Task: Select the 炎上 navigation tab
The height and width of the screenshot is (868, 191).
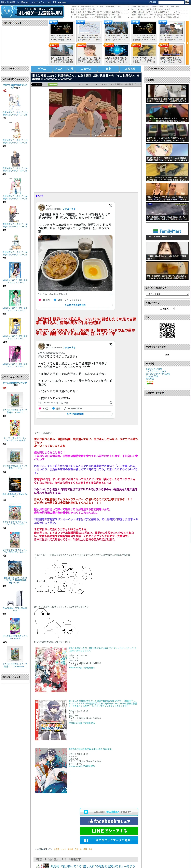Action: (108, 69)
